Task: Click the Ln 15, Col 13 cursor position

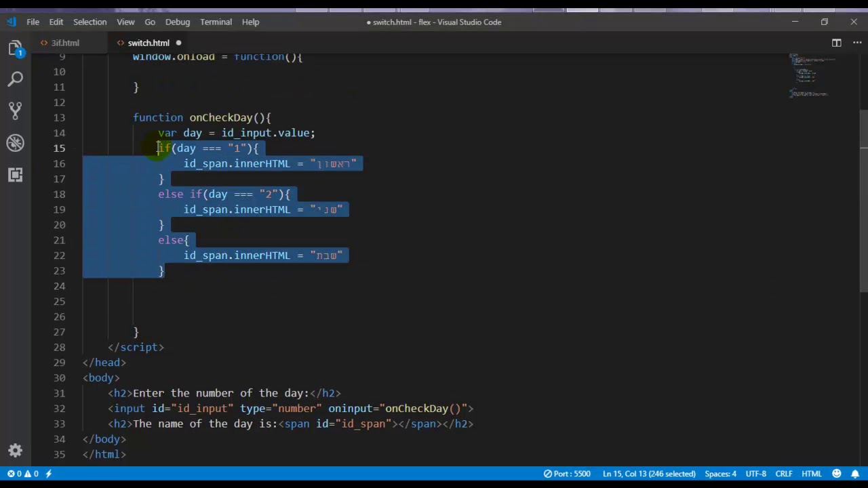Action: click(649, 474)
